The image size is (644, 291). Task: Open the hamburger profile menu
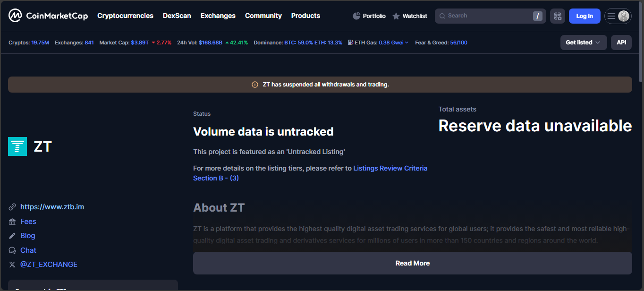click(x=618, y=16)
